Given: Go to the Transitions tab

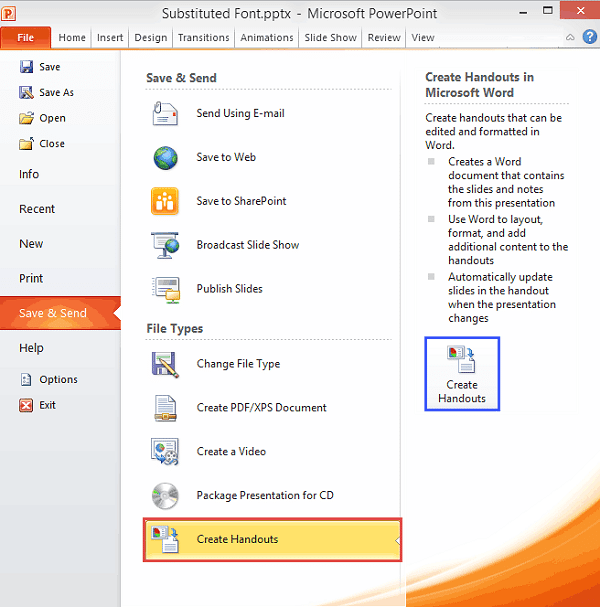Looking at the screenshot, I should point(204,38).
